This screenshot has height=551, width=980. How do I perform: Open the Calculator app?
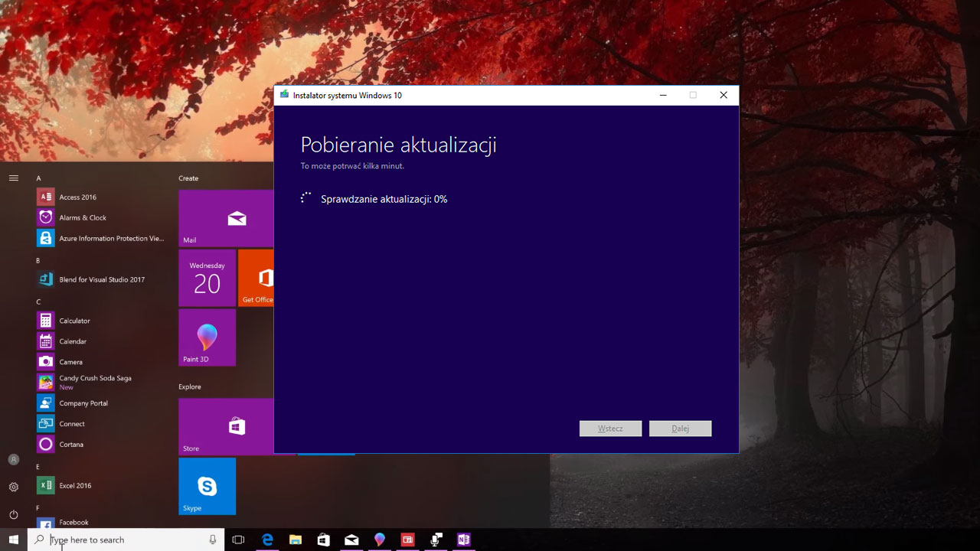(100, 321)
